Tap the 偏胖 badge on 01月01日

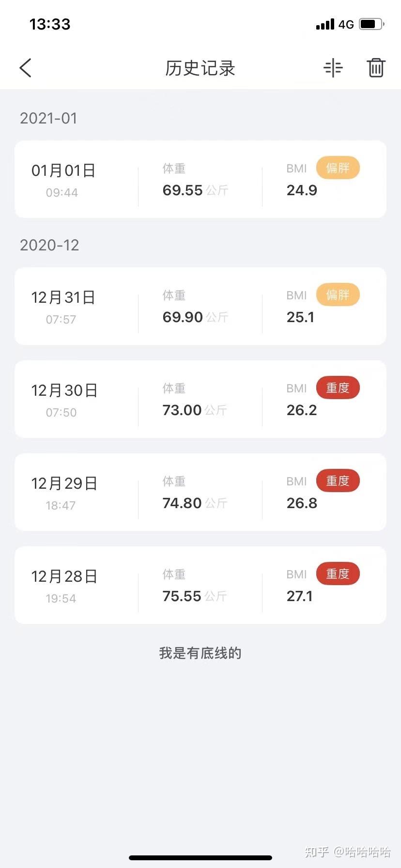pos(338,168)
